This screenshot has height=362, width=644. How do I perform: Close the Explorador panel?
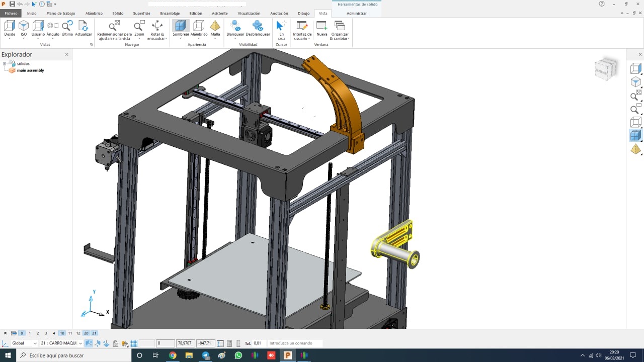click(67, 54)
